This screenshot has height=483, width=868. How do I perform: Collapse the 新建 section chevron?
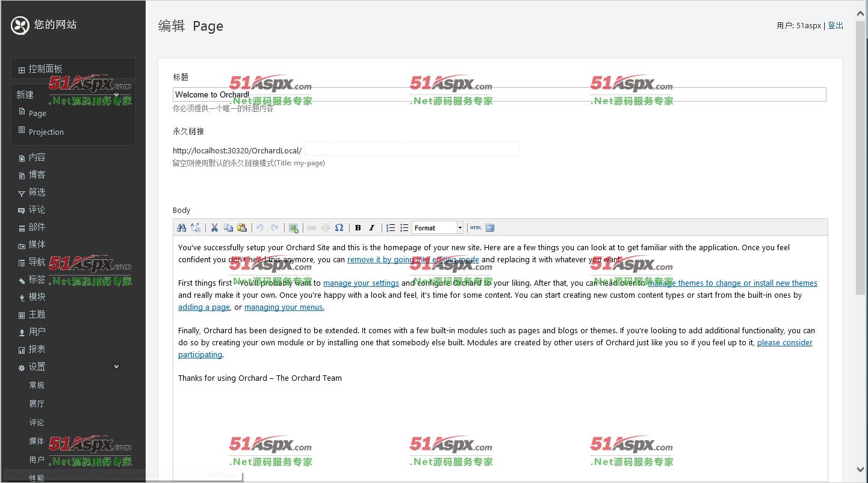tap(117, 95)
